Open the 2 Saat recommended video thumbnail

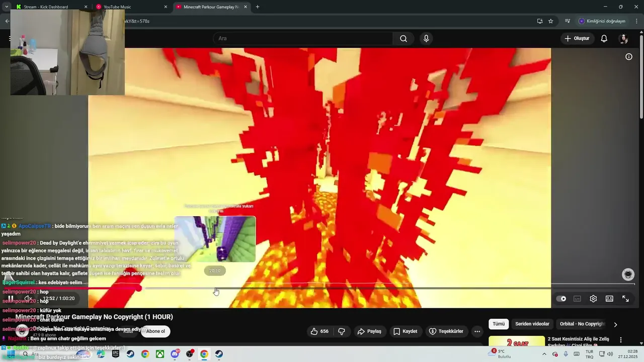tap(517, 341)
